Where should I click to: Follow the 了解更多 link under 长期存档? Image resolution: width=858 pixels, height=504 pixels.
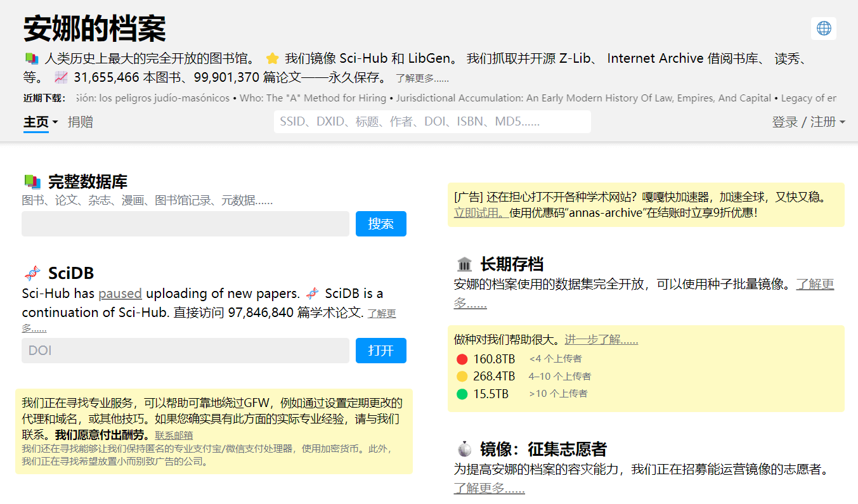point(816,284)
